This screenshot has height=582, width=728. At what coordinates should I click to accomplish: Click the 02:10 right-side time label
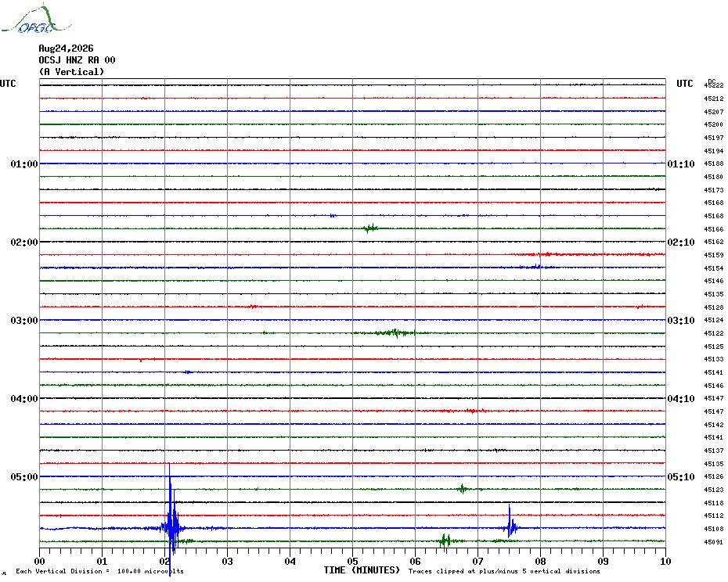click(x=681, y=242)
